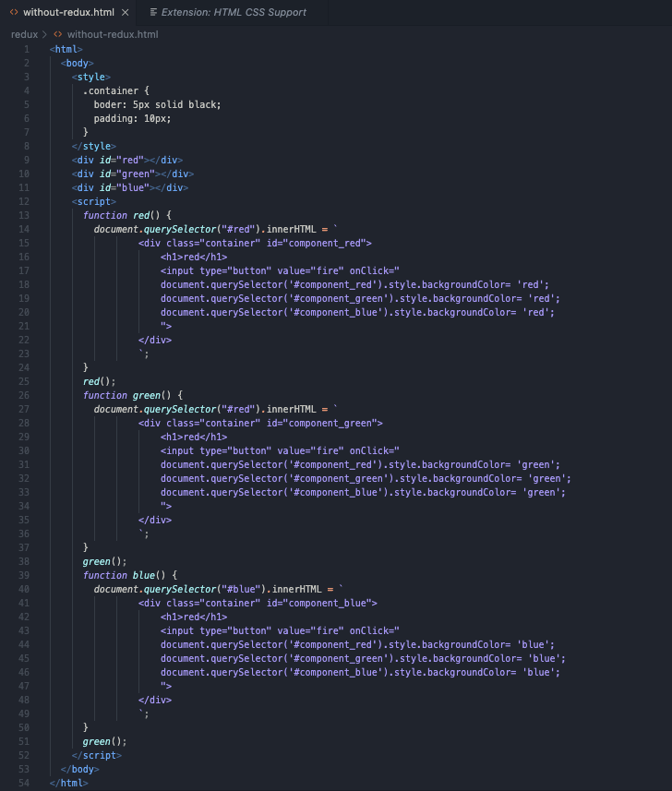Click the green(); call on line 38

(105, 561)
